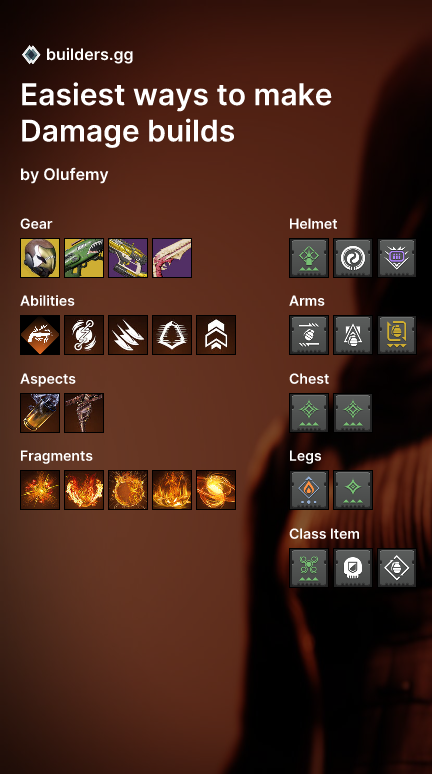The image size is (432, 774).
Task: Select the fiery ring fragment icon
Action: pyautogui.click(x=128, y=490)
